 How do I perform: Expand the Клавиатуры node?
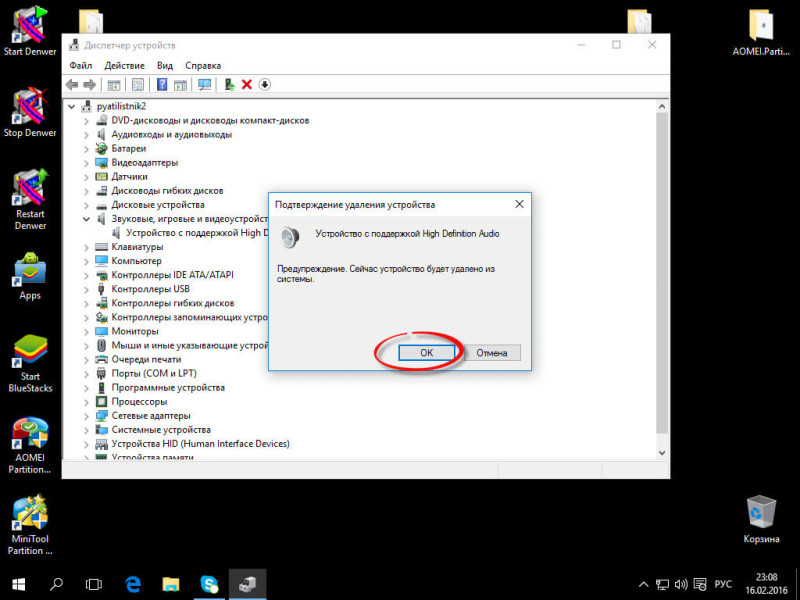pos(86,247)
